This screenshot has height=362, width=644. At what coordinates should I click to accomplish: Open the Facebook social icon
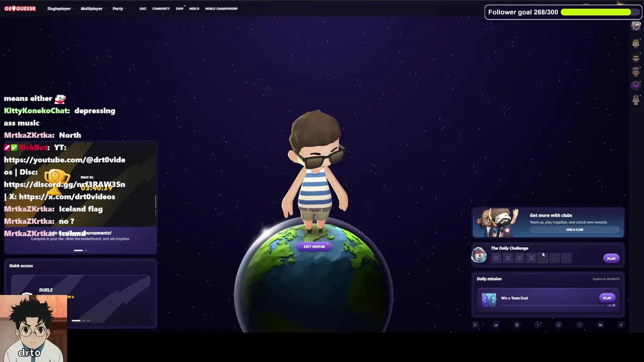click(538, 325)
